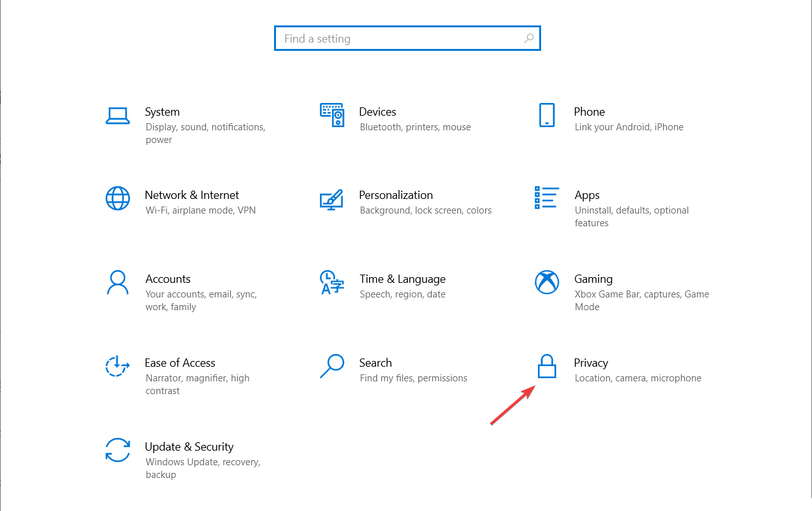Click the Personalization paintbrush icon
This screenshot has height=511, width=812.
point(332,199)
